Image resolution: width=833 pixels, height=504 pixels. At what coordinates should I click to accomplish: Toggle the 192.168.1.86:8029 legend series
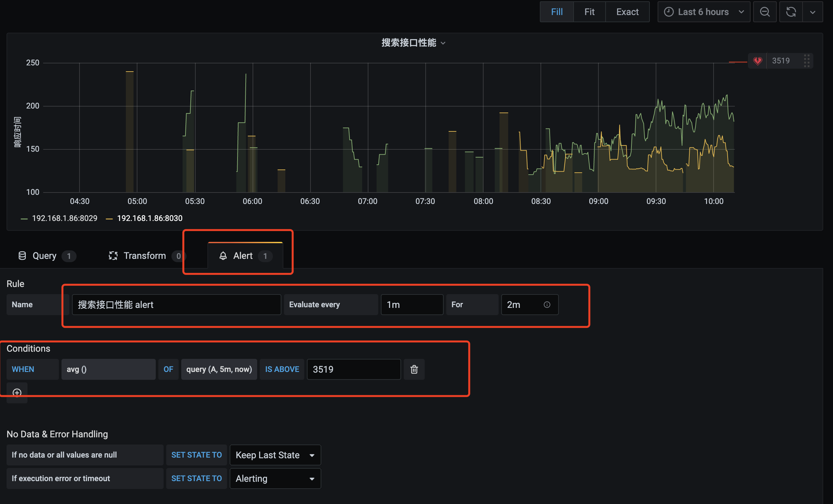point(64,219)
